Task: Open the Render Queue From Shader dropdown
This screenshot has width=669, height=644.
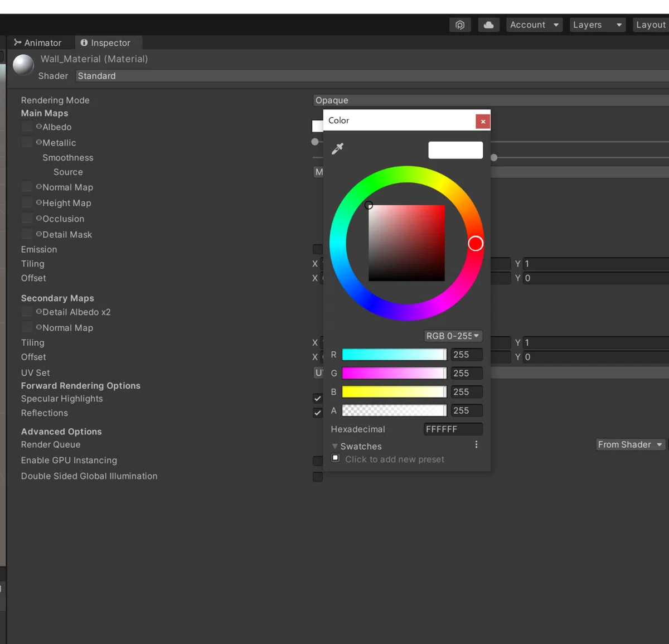Action: [x=630, y=444]
